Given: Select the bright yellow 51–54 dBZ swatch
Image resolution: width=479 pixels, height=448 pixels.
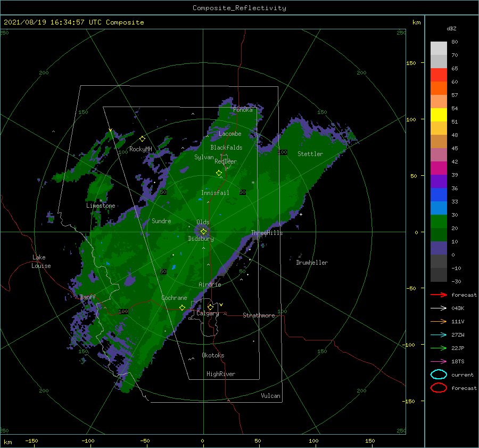Looking at the screenshot, I should click(439, 115).
